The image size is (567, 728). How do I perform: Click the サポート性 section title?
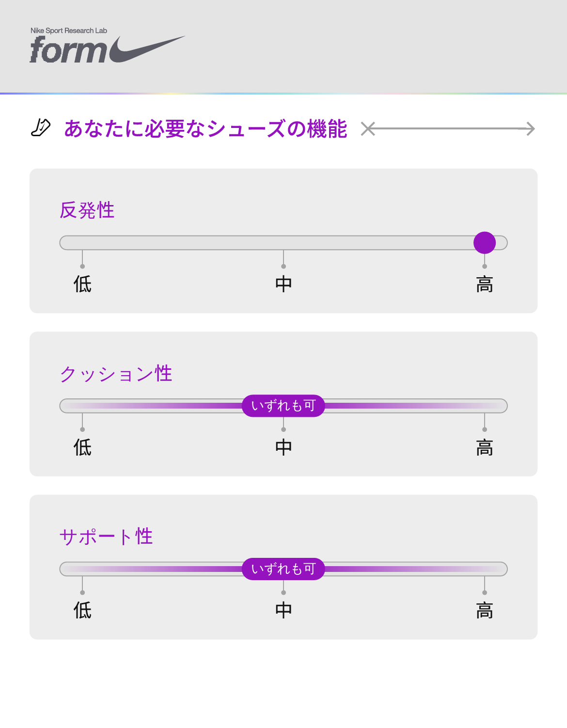pos(106,537)
